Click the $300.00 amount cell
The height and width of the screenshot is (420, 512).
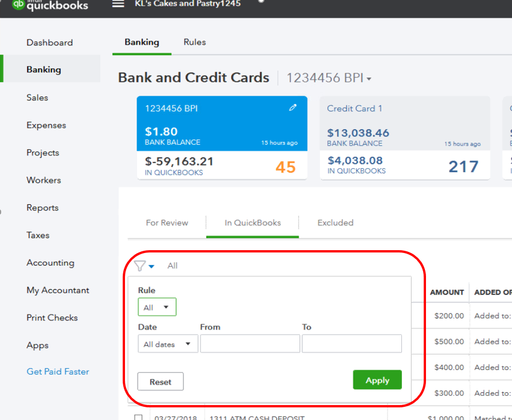click(449, 393)
